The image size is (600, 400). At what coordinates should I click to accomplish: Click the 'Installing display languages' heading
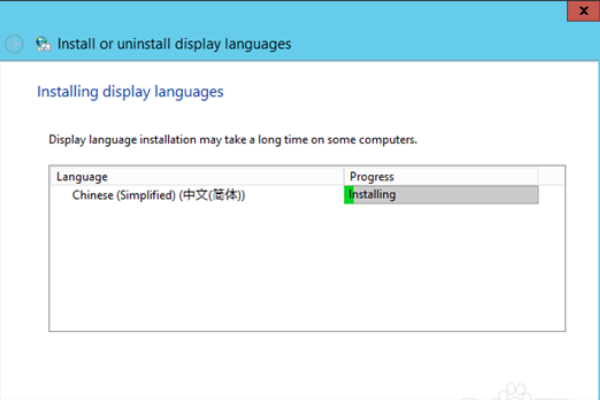tap(130, 92)
